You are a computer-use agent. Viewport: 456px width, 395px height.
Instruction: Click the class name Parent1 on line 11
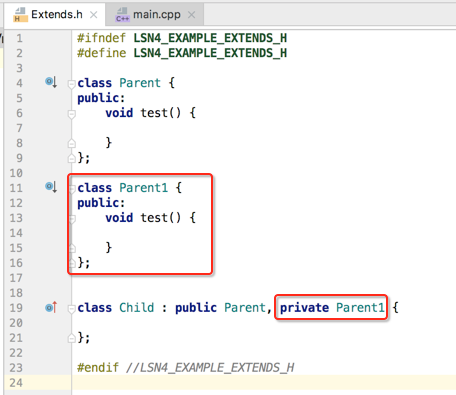click(144, 188)
